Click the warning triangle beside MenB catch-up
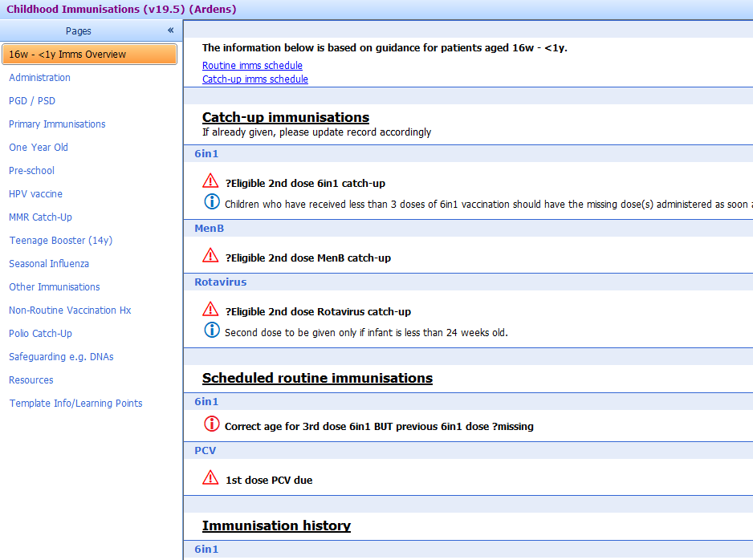The height and width of the screenshot is (560, 753). point(210,255)
